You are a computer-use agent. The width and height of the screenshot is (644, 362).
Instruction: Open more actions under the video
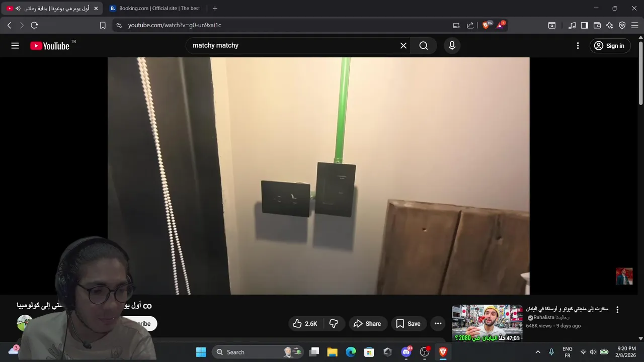(x=438, y=324)
